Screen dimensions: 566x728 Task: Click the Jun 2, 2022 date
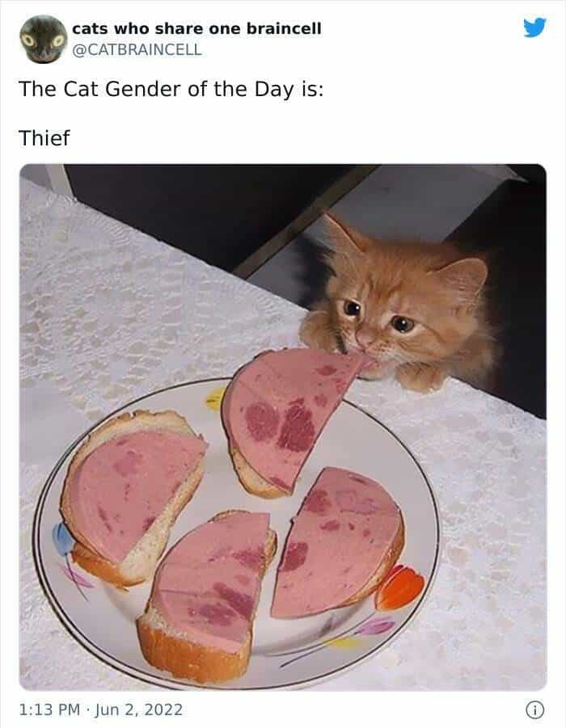click(139, 709)
